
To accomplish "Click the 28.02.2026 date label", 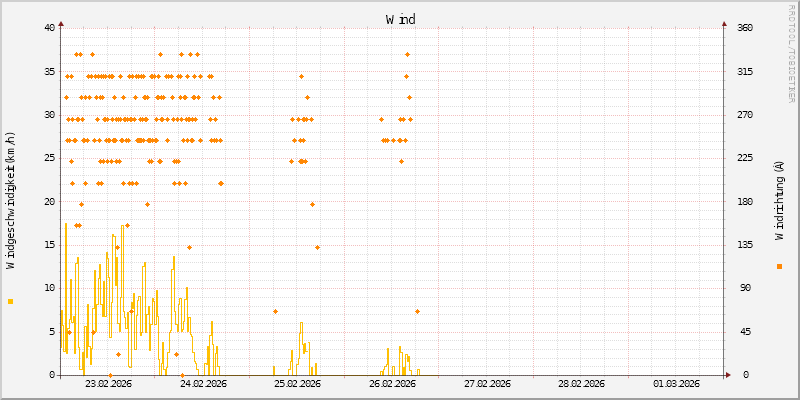I will tap(581, 383).
